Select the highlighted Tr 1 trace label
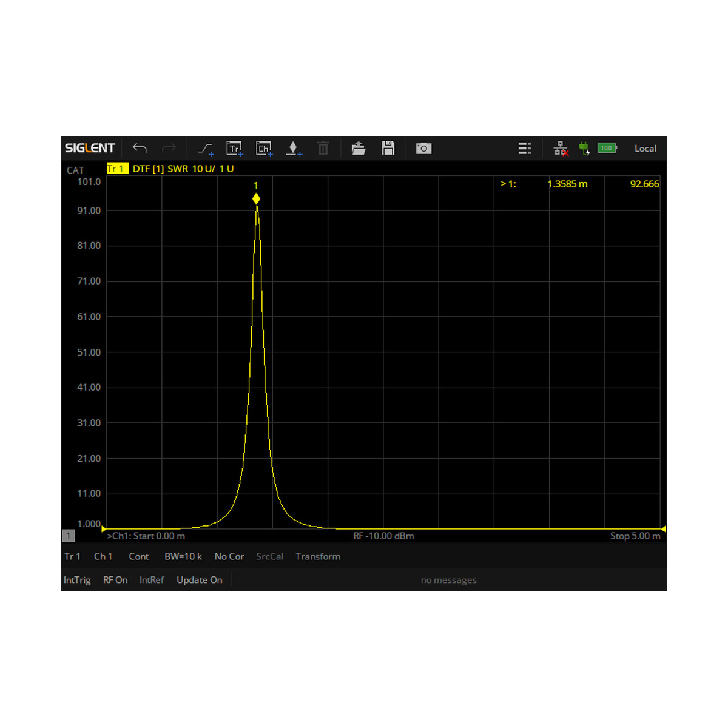Screen dimensions: 728x728 point(117,169)
